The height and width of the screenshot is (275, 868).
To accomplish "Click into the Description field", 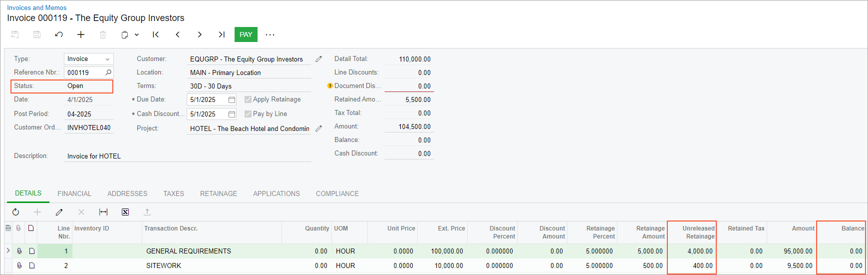I will click(x=189, y=156).
